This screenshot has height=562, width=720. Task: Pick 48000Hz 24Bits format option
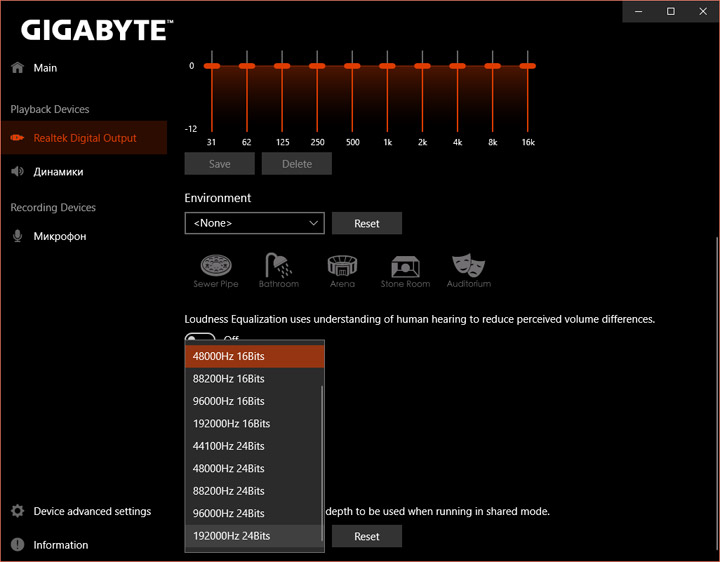point(253,469)
